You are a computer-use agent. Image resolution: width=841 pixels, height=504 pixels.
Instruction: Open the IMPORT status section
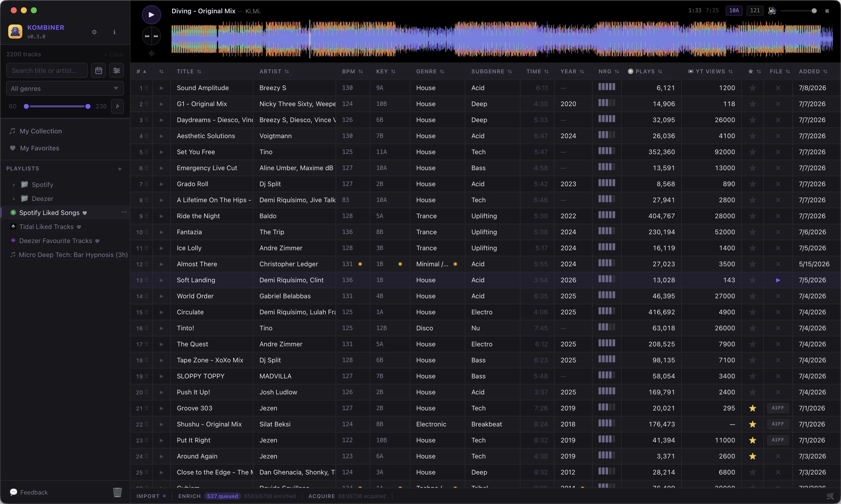pos(151,496)
